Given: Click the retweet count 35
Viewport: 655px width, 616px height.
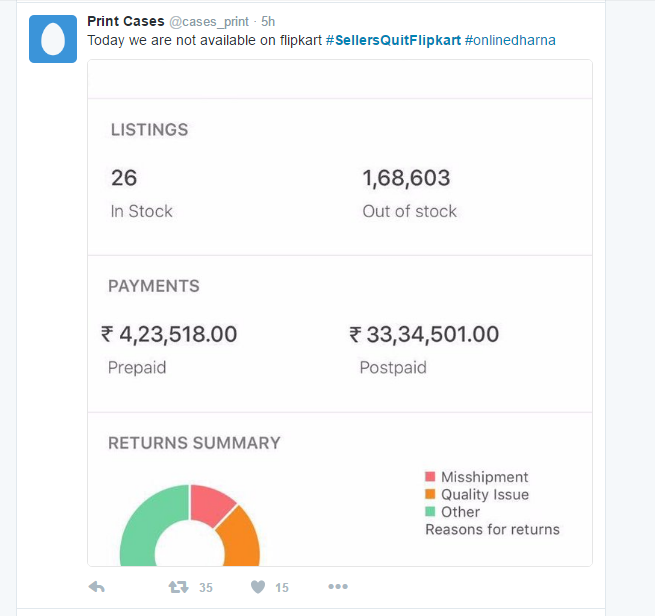Looking at the screenshot, I should (x=206, y=588).
